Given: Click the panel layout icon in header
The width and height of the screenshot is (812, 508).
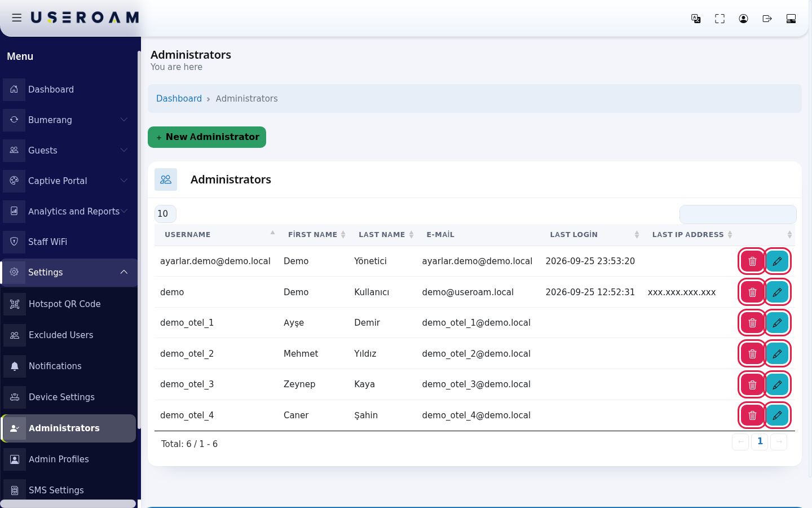Looking at the screenshot, I should point(791,19).
